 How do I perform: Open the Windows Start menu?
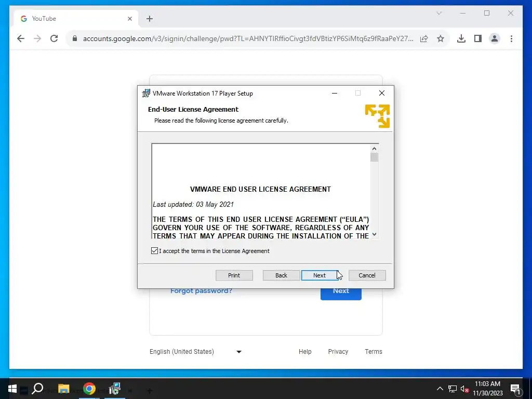pos(12,389)
